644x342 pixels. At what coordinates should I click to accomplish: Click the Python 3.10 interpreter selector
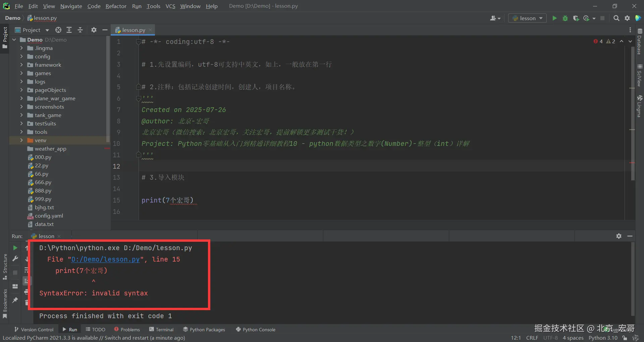click(x=603, y=338)
